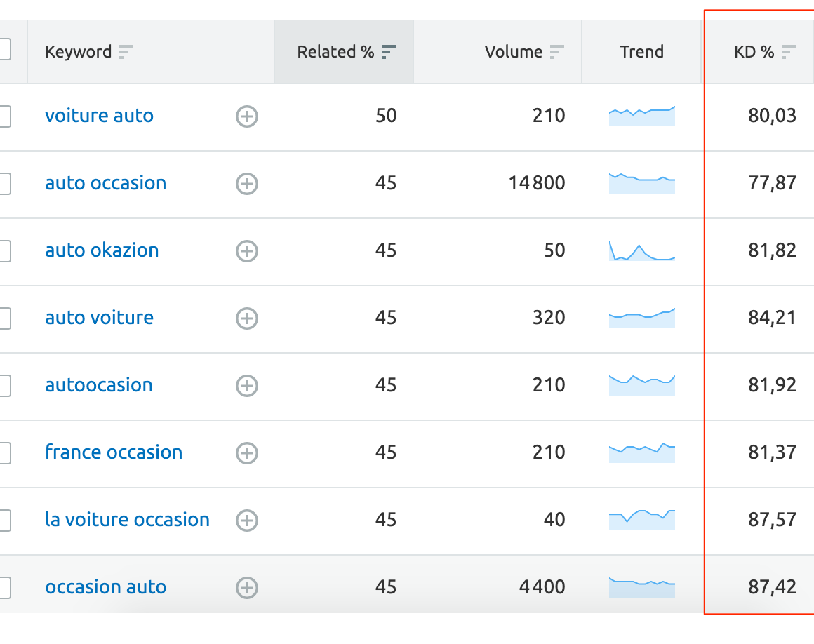Click the plus icon next to voiture auto
This screenshot has height=644, width=814.
[x=246, y=116]
